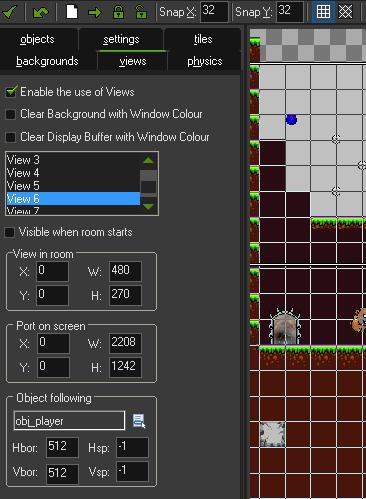Click the views list scroll-up arrow

click(148, 160)
